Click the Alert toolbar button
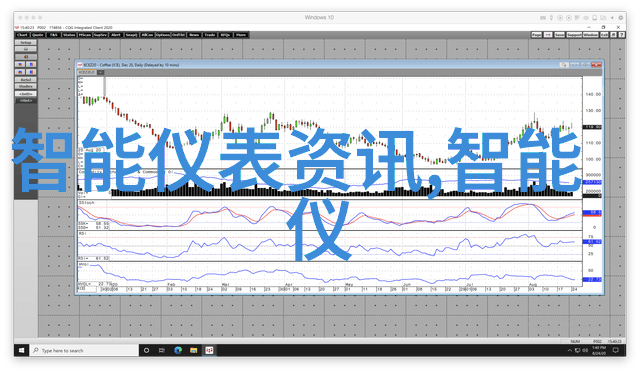 click(x=116, y=35)
